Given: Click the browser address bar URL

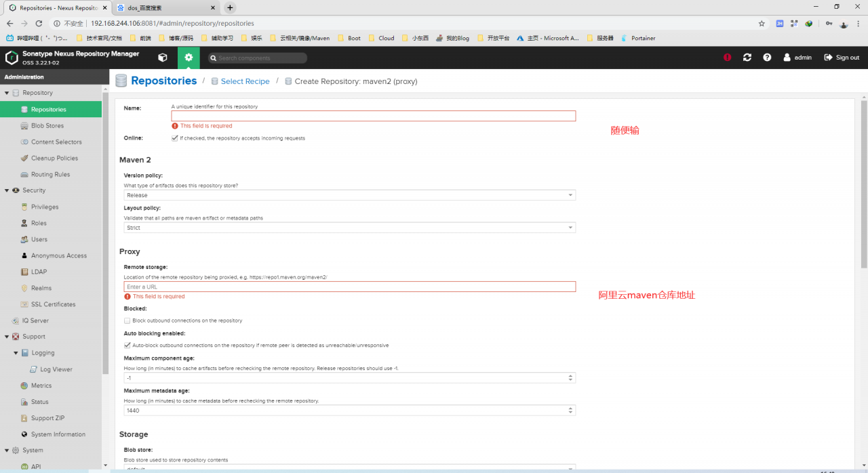Looking at the screenshot, I should [x=172, y=23].
